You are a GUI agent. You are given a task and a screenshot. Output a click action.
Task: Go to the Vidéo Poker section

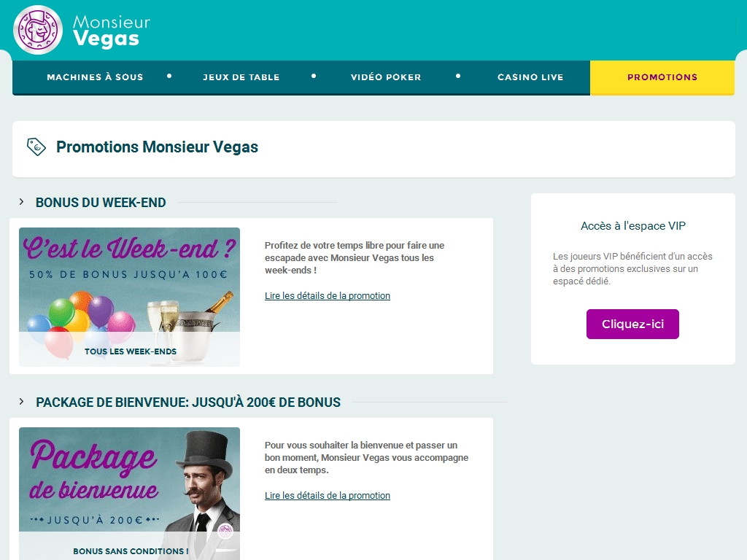pos(386,77)
